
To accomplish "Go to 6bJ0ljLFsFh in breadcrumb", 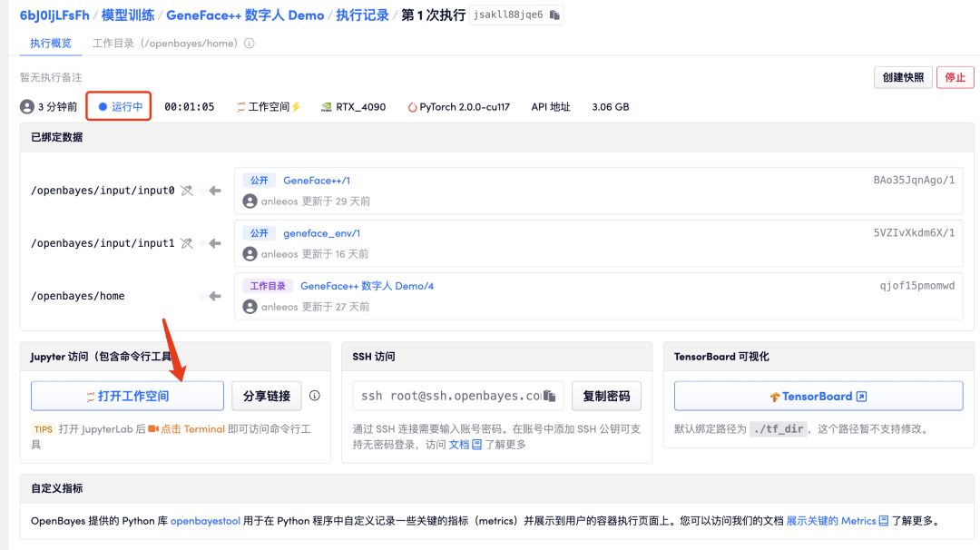I will tap(55, 15).
